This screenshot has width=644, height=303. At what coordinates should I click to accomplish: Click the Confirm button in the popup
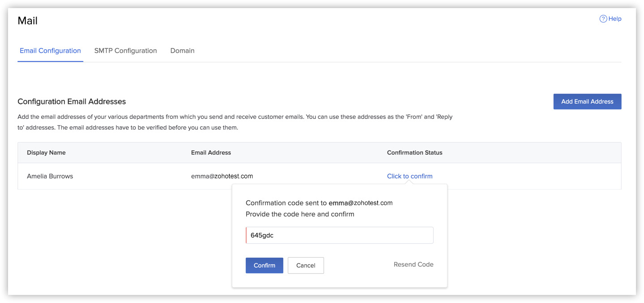click(264, 265)
